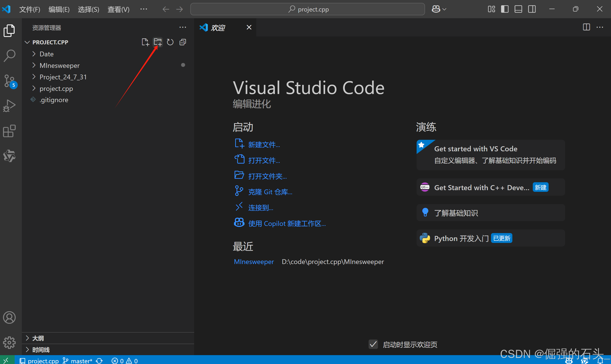This screenshot has width=611, height=364.
Task: Open the Manage gear settings icon
Action: click(x=10, y=342)
